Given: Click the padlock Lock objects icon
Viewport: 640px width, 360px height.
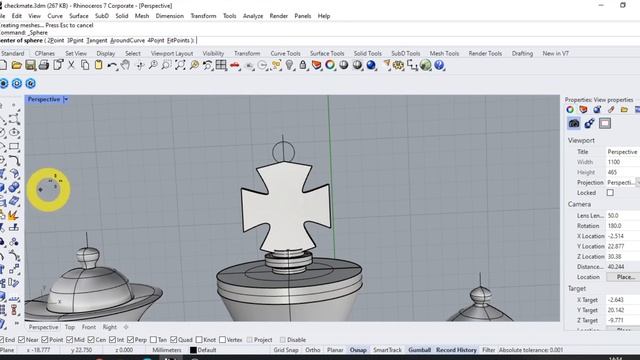Looking at the screenshot, I should pyautogui.click(x=303, y=65).
